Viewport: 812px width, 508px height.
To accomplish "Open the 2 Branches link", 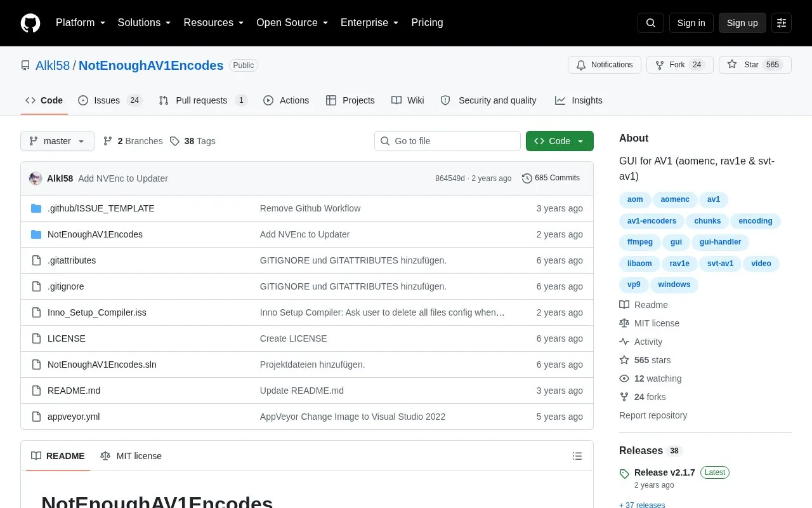I will 133,141.
